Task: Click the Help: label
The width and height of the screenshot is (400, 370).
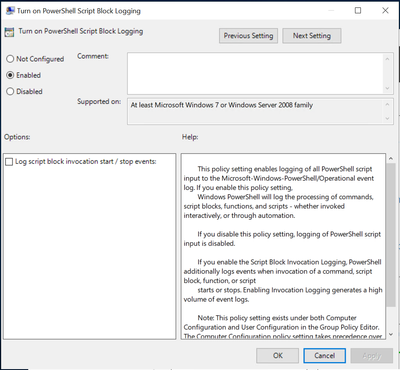Action: [x=190, y=137]
